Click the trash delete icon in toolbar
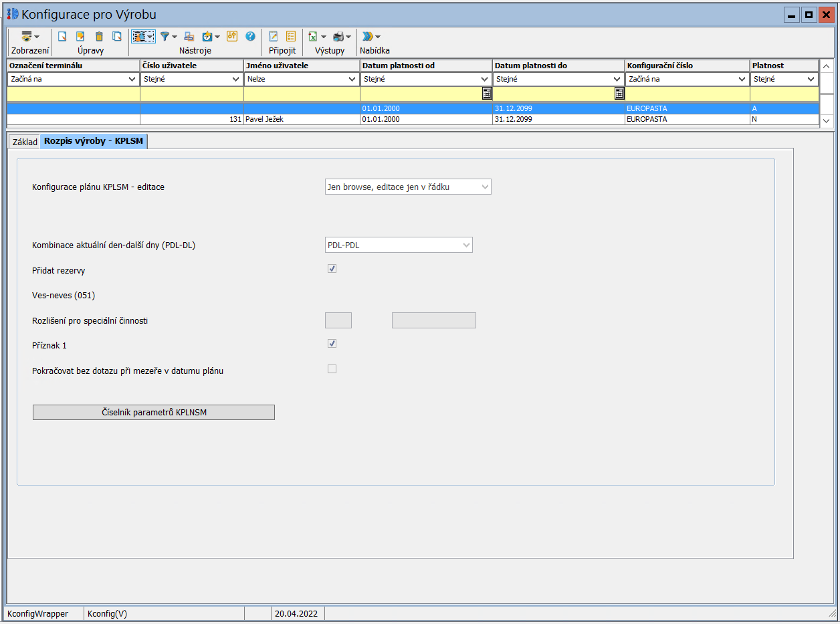Viewport: 840px width, 624px height. point(99,37)
